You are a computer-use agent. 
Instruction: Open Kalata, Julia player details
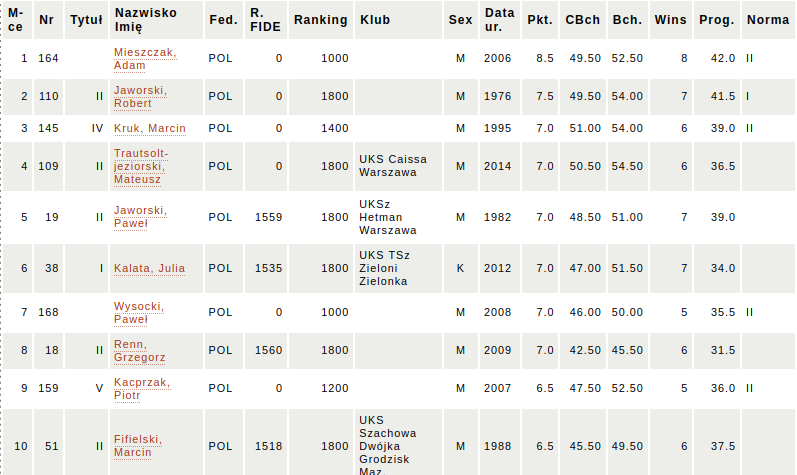pos(149,268)
